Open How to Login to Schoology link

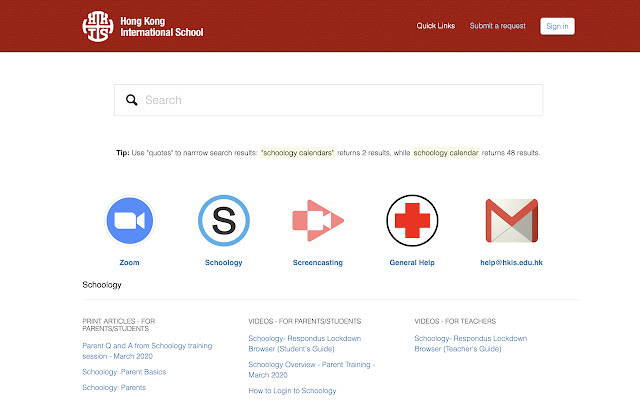click(292, 391)
